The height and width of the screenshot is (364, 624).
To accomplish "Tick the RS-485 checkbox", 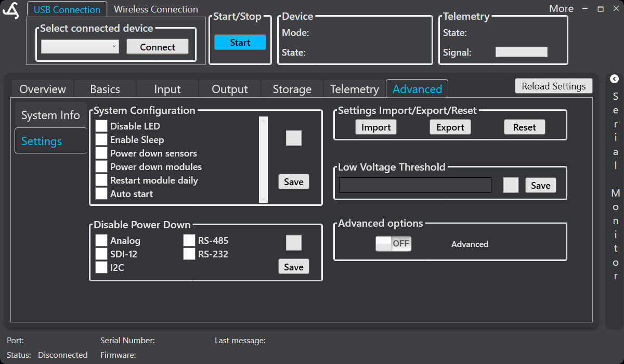I will [x=189, y=241].
